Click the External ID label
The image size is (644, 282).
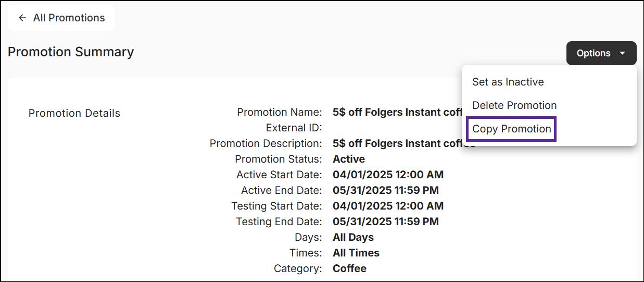click(294, 128)
